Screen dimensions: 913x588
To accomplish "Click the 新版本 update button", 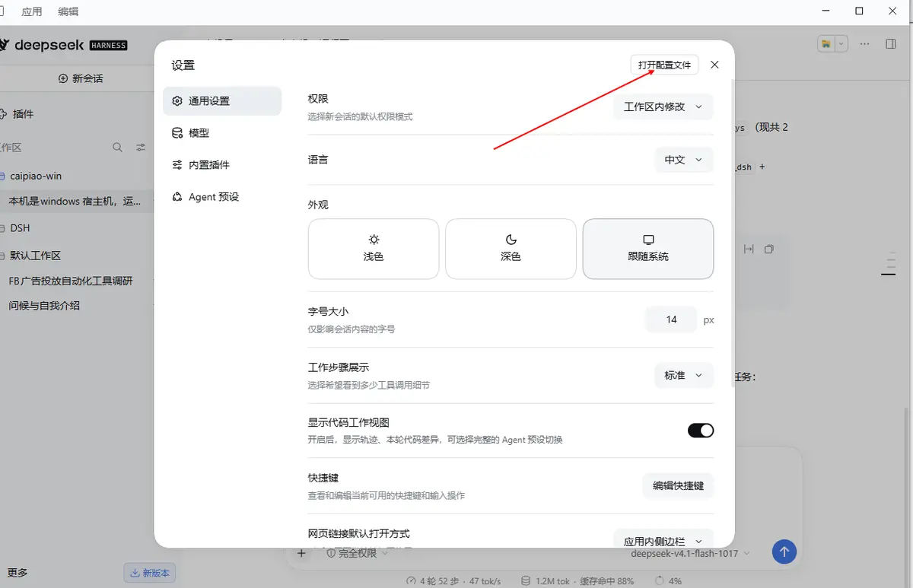I will pos(150,573).
